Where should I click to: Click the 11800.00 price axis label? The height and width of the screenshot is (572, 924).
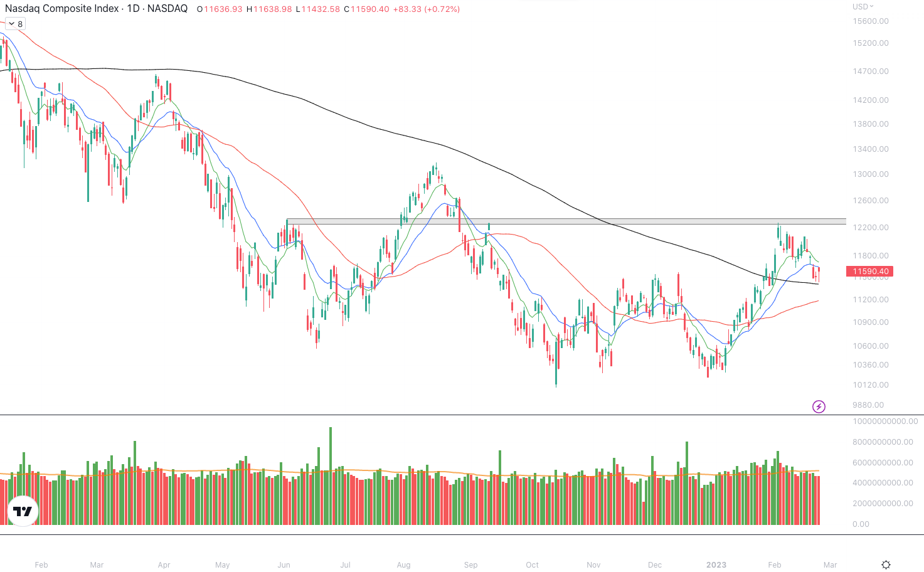click(871, 256)
